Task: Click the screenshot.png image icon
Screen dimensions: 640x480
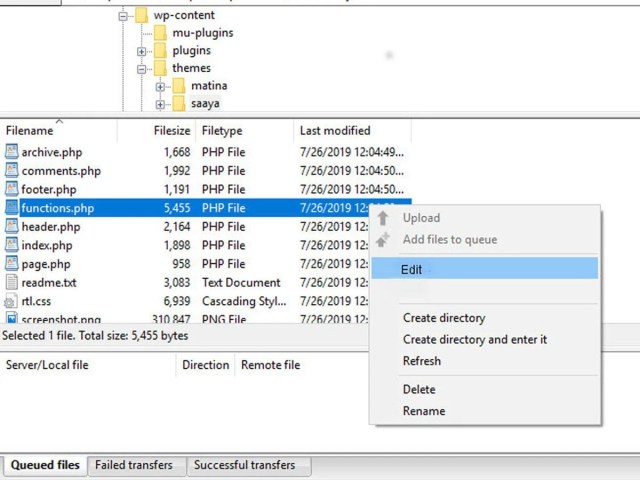Action: pos(11,318)
